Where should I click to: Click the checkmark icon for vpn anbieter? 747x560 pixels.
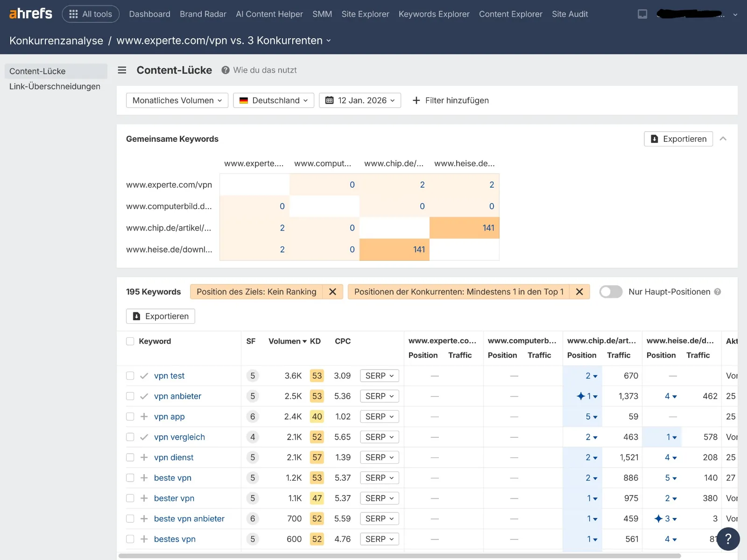pos(144,396)
